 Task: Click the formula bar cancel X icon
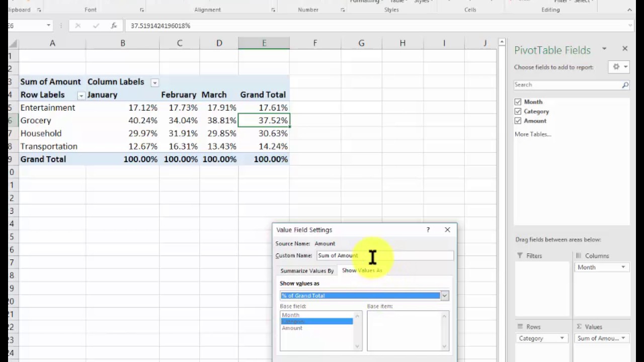tap(78, 26)
